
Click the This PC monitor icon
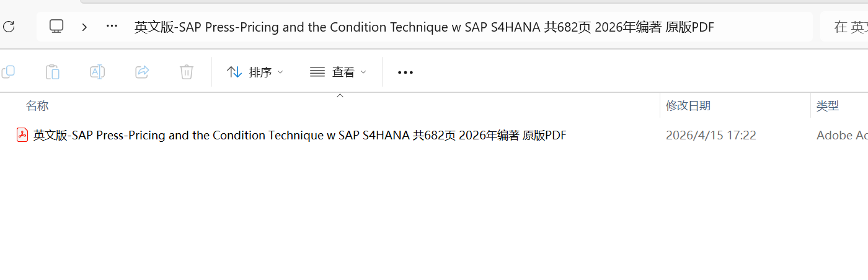pyautogui.click(x=56, y=27)
